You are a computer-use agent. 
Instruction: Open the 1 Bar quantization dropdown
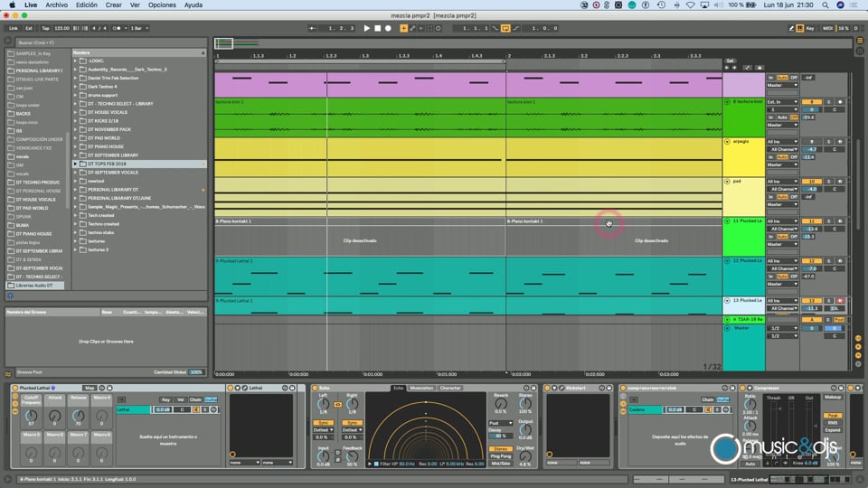139,28
